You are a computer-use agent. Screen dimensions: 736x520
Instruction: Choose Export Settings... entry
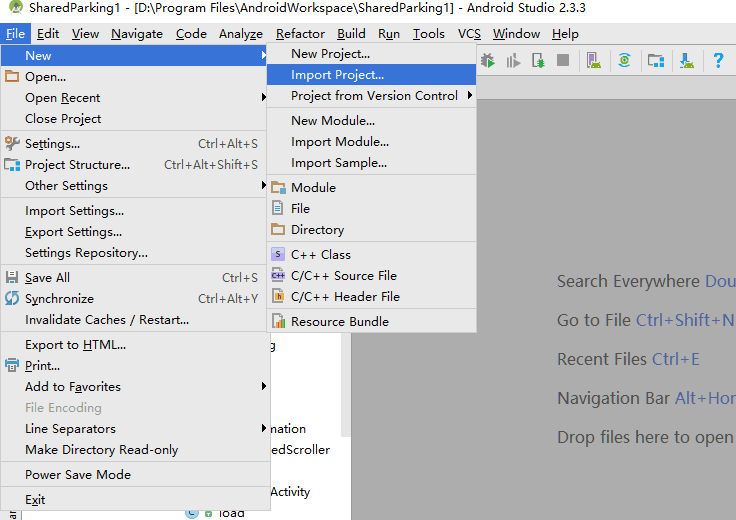click(x=134, y=232)
